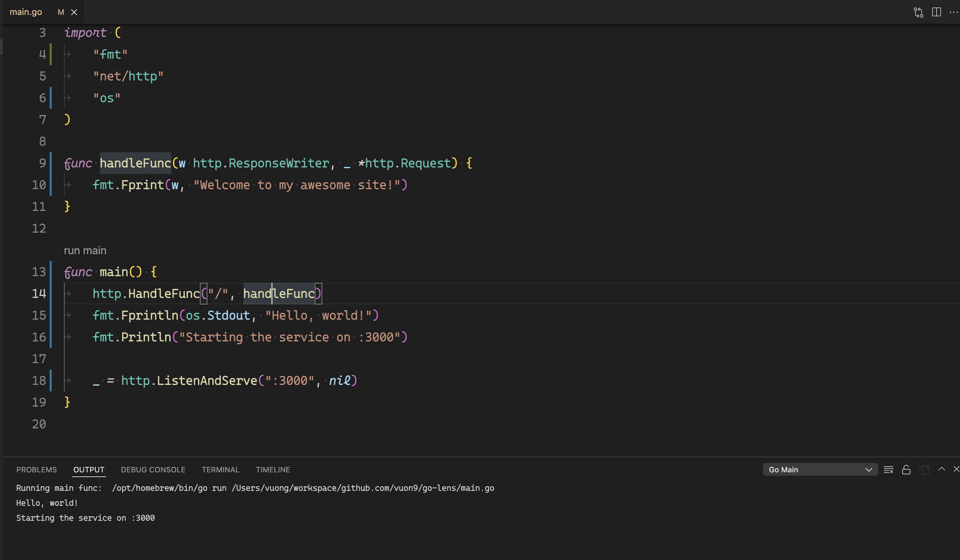The image size is (960, 560).
Task: Click line number 14 in the gutter
Action: pos(39,294)
